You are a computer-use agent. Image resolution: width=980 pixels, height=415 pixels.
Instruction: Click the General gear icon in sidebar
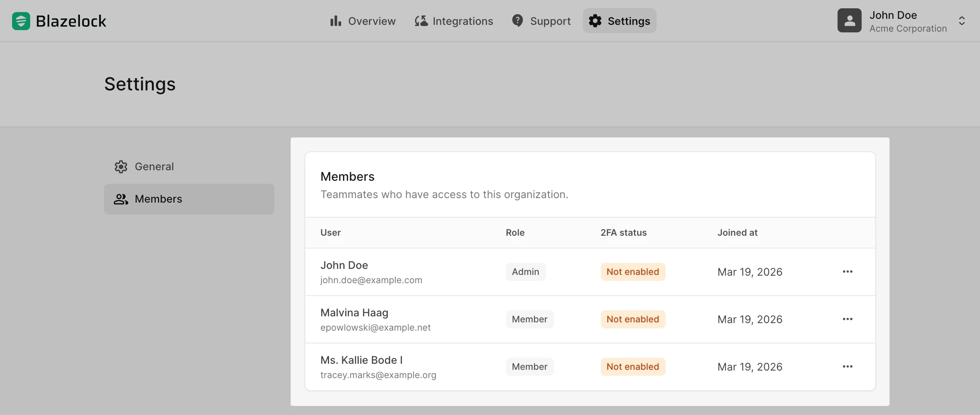121,166
